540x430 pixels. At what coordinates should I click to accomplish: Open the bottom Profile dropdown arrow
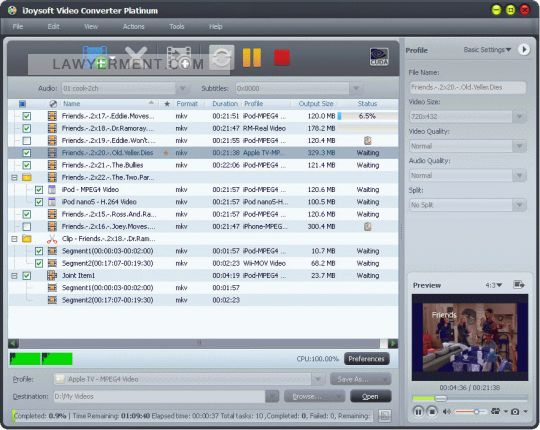coord(318,379)
